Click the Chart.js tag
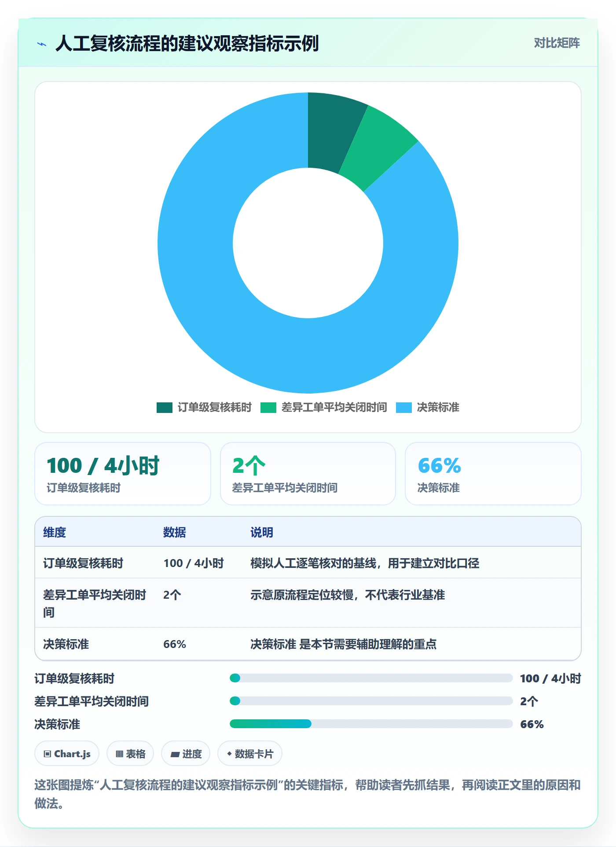The image size is (616, 847). click(x=67, y=754)
